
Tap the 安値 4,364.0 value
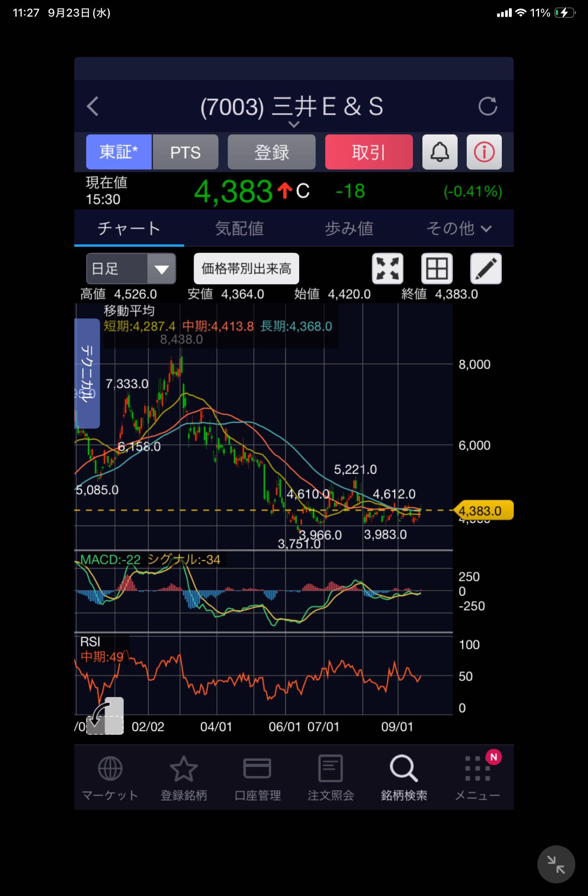point(226,294)
